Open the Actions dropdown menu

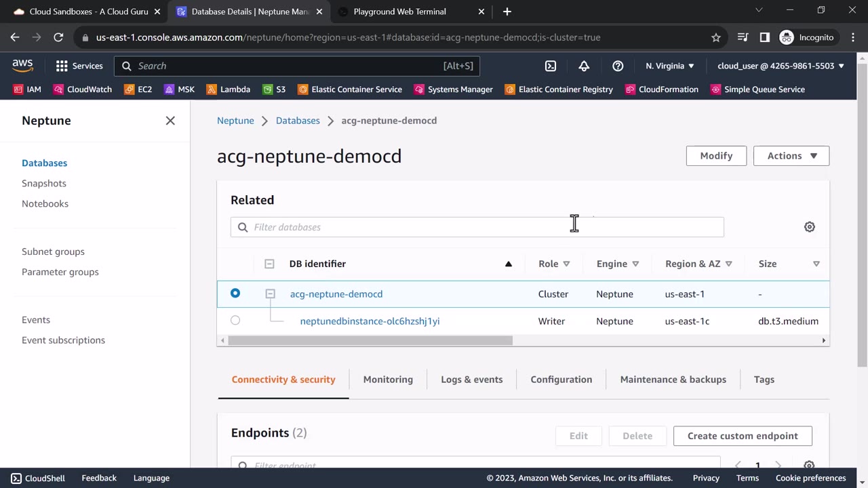(x=791, y=156)
